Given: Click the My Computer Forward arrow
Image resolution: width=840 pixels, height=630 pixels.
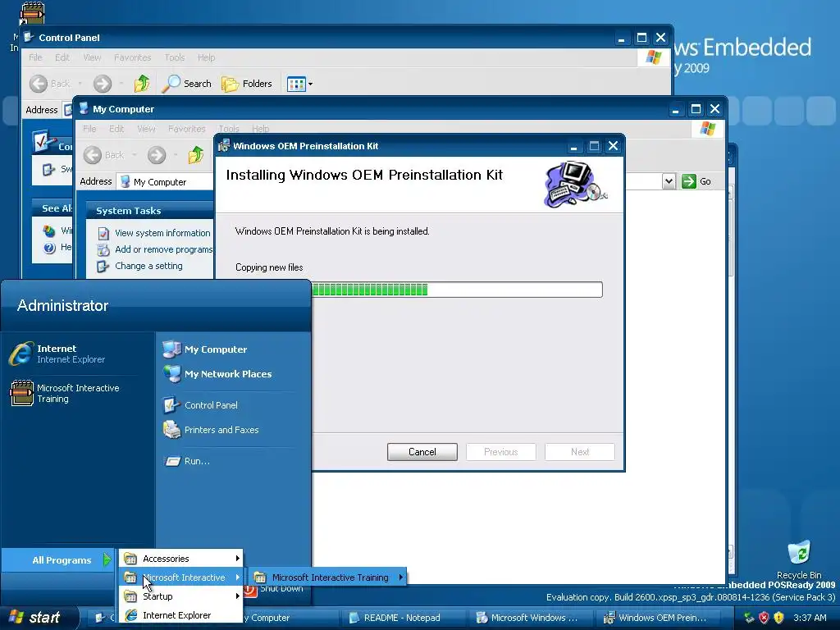Looking at the screenshot, I should click(157, 155).
